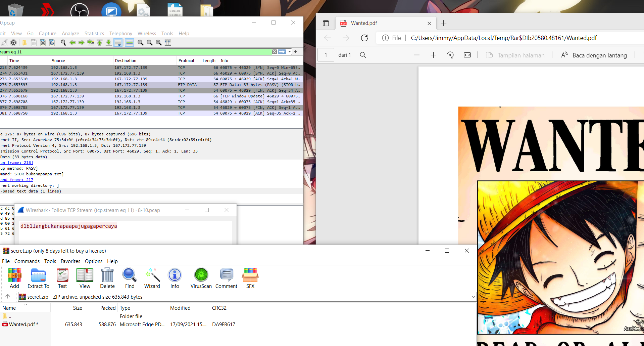644x346 pixels.
Task: Click the PDF page number field
Action: coord(326,55)
